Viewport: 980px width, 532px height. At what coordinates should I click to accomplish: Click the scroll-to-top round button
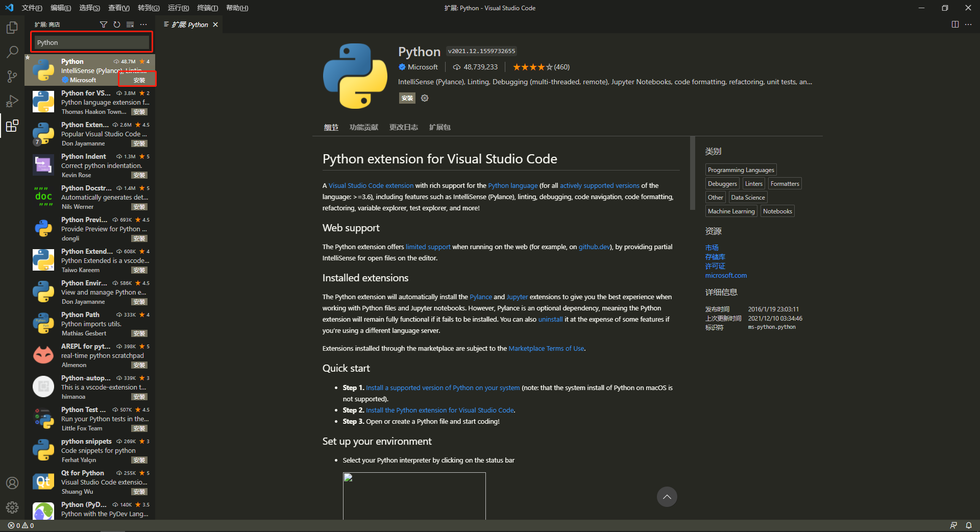pyautogui.click(x=667, y=497)
